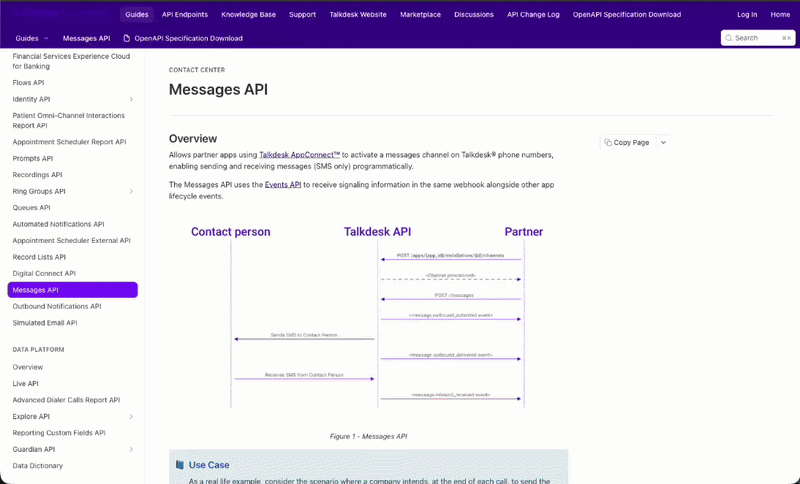Screen dimensions: 800x484
Task: Open the API Endpoints tab
Action: [185, 14]
